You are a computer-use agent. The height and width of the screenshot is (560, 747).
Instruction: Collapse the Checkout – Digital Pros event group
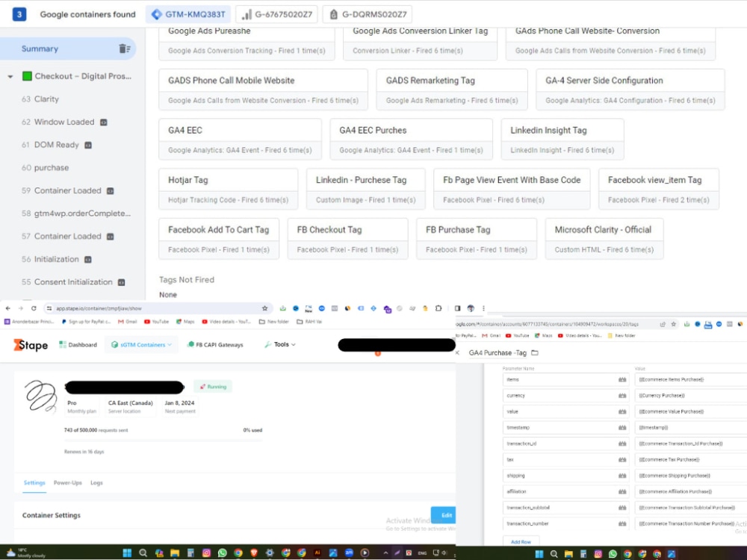click(10, 75)
